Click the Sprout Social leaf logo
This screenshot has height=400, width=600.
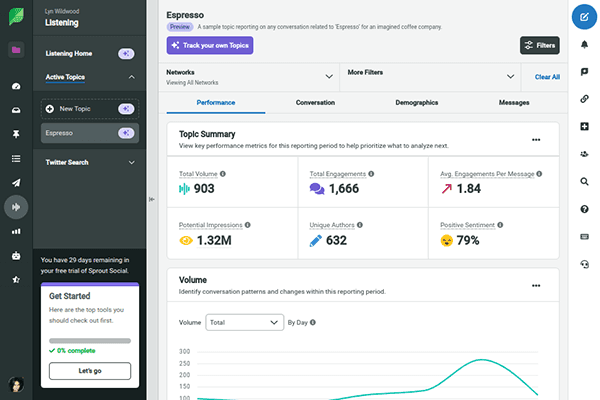16,17
